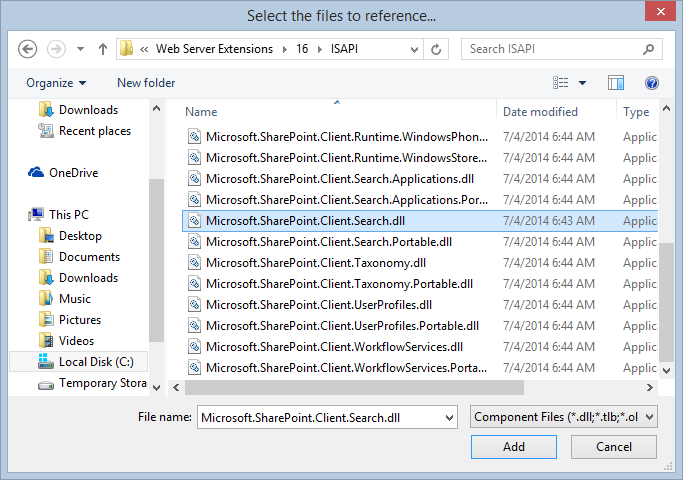
Task: Go back with the left arrow button
Action: coord(27,49)
